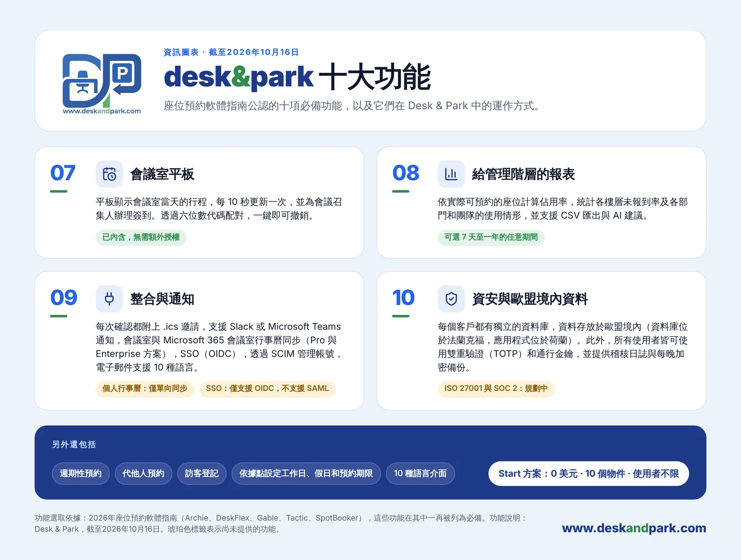This screenshot has width=741, height=560.
Task: Click the 資訊圖表 · 截至2026年10月16日 line
Action: click(x=231, y=52)
